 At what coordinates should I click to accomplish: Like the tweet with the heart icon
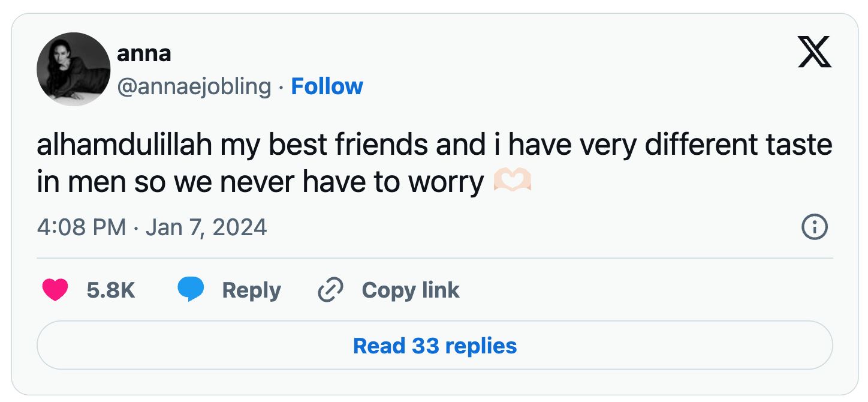[55, 290]
